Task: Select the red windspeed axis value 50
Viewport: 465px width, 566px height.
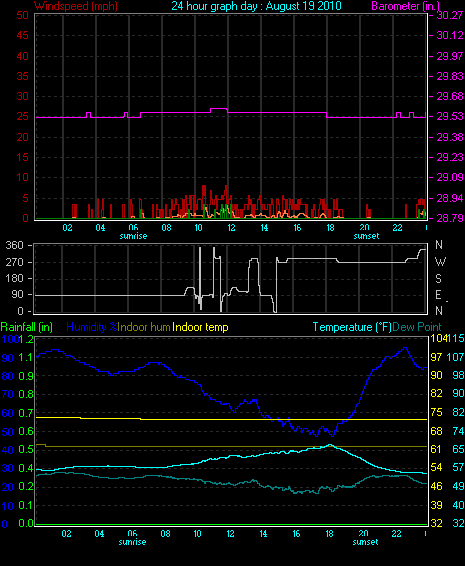Action: 22,16
